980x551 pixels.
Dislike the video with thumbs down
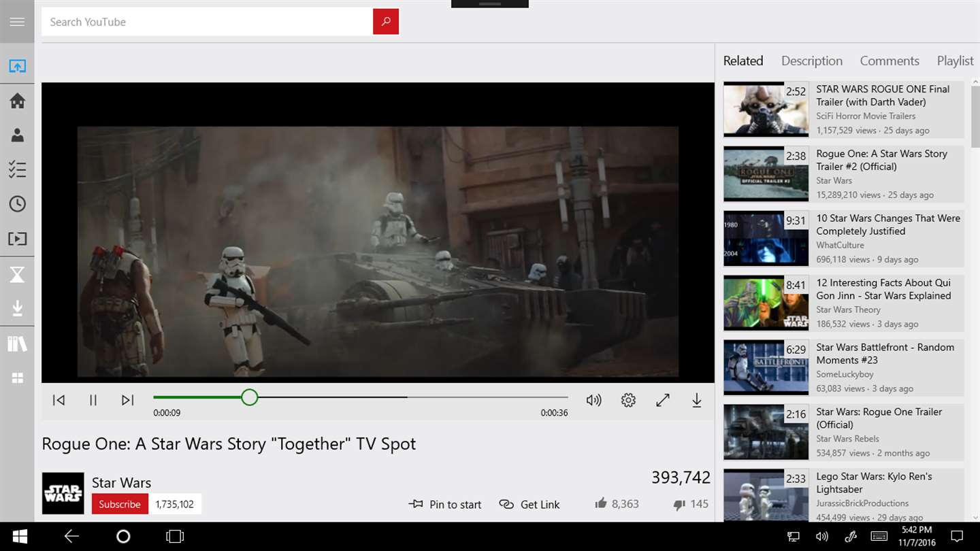pos(679,504)
